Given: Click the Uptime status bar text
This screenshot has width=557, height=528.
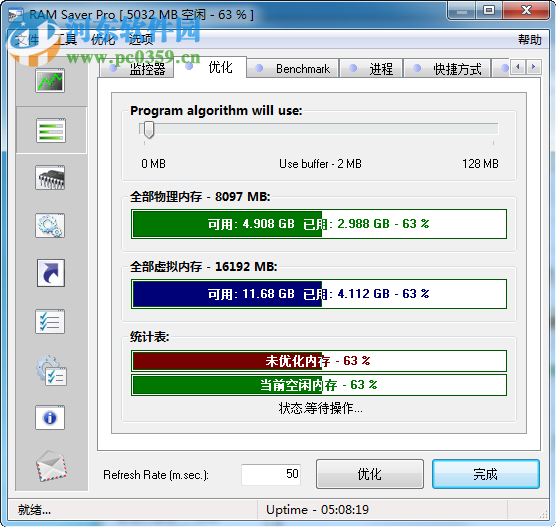Looking at the screenshot, I should click(317, 510).
